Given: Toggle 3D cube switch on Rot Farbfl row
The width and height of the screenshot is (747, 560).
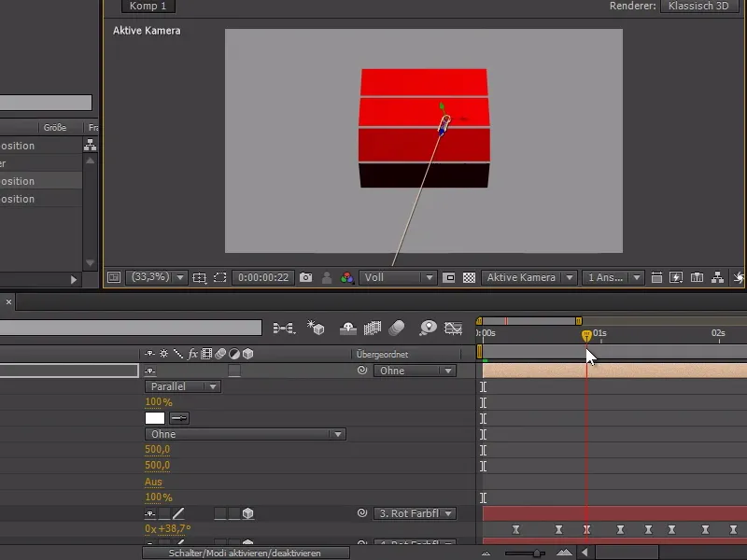Looking at the screenshot, I should 247,513.
